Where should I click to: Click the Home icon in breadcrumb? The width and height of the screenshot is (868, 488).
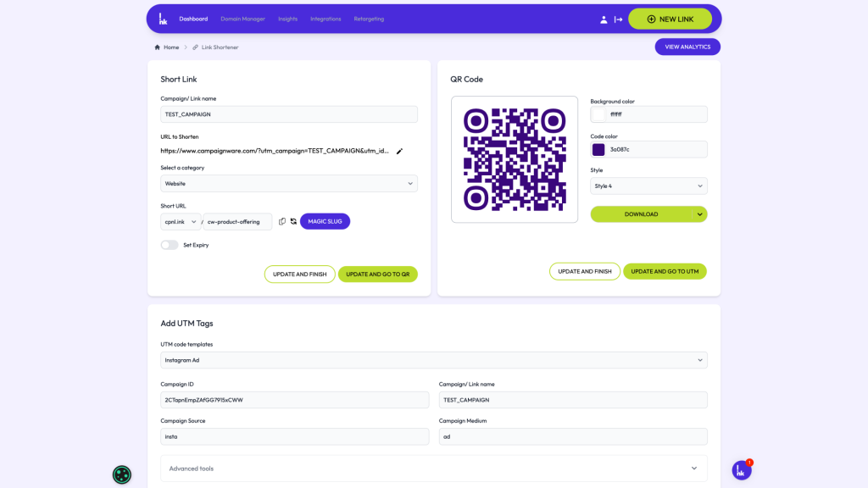point(158,47)
